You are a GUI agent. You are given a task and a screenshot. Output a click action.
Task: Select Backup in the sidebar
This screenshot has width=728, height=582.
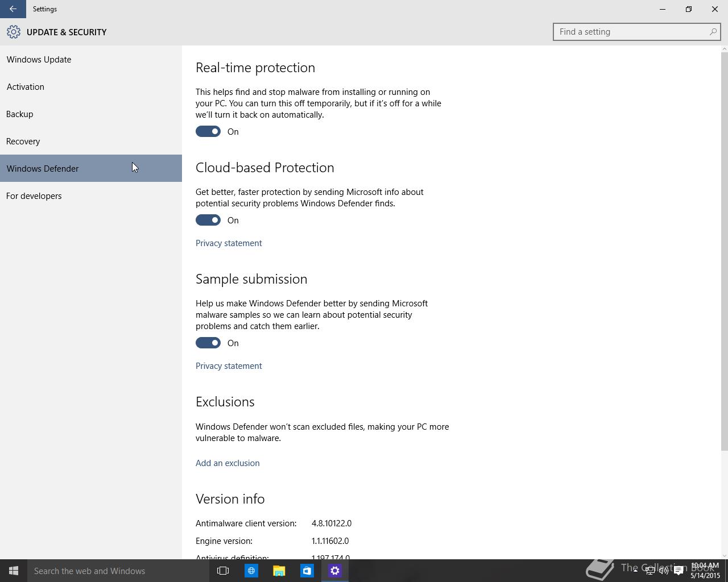coord(91,114)
